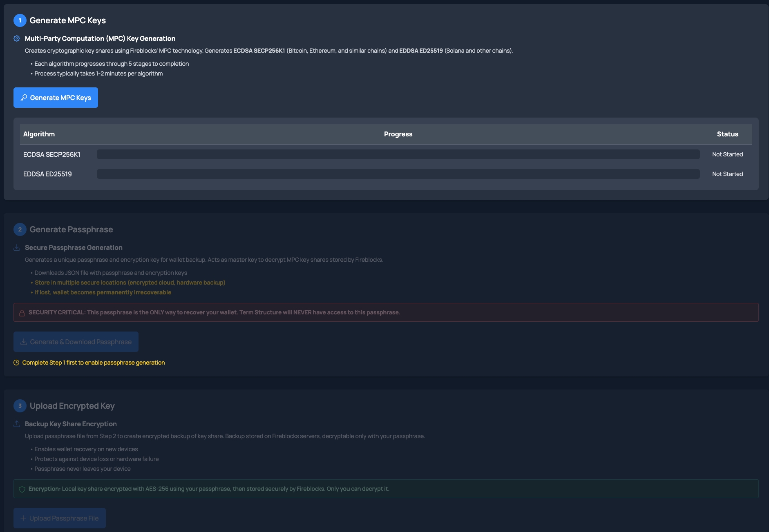Select the EDDSA ED25519 algorithm row label
Screen dimensions: 769x532
tap(47, 174)
